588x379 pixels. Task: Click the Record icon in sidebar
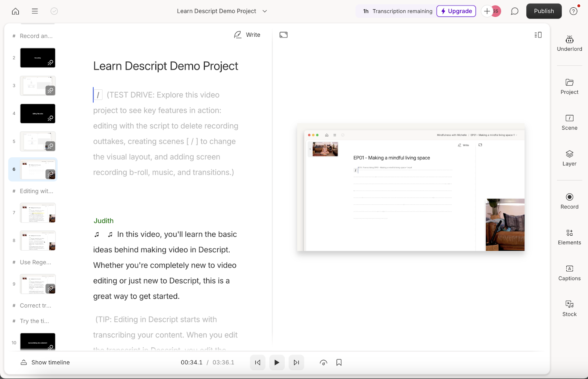569,201
